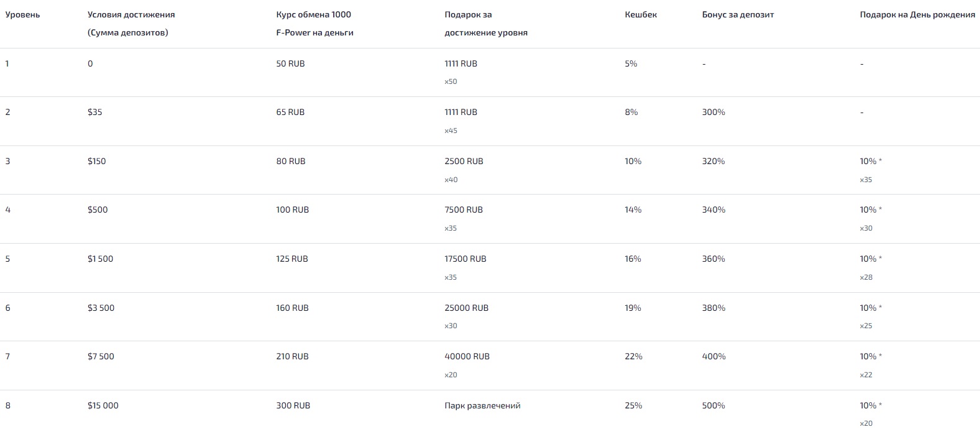This screenshot has height=437, width=980.
Task: Select the 125 RUB exchange rate
Action: click(292, 259)
